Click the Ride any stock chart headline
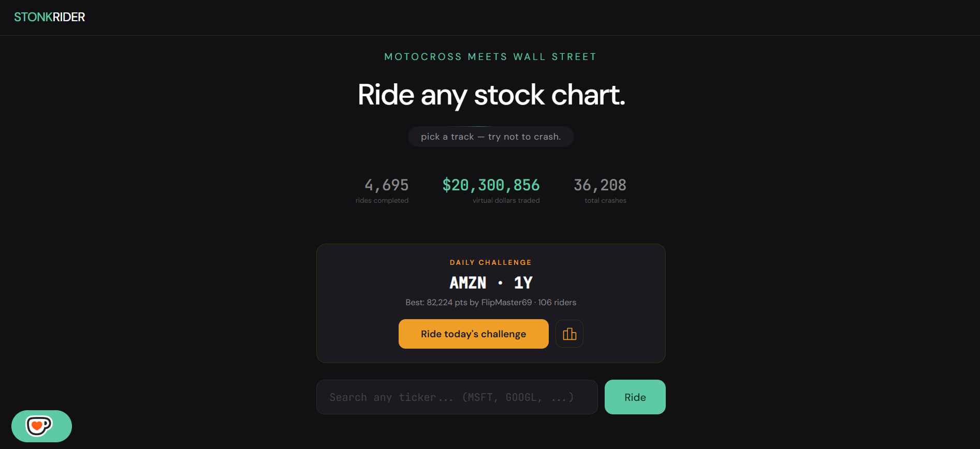This screenshot has width=980, height=449. click(x=491, y=95)
